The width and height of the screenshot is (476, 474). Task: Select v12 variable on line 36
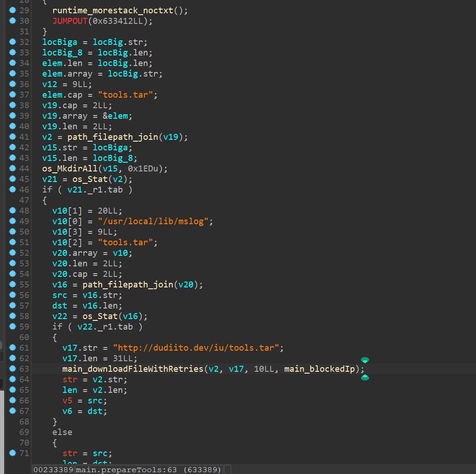[x=50, y=84]
